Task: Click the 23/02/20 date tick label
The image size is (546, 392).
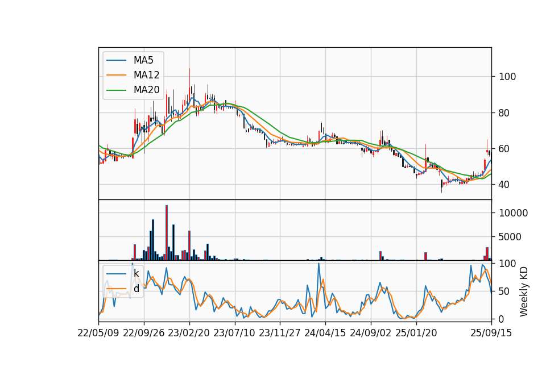Action: [x=189, y=333]
